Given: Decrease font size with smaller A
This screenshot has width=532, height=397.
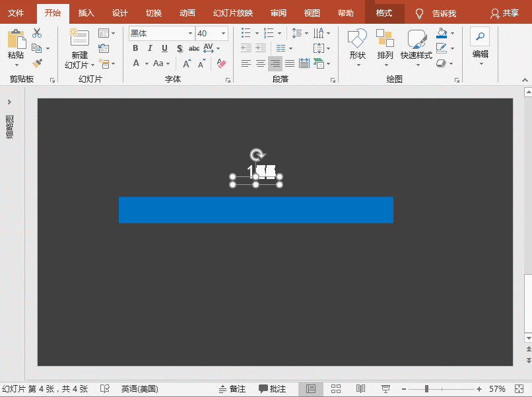Looking at the screenshot, I should tap(202, 63).
